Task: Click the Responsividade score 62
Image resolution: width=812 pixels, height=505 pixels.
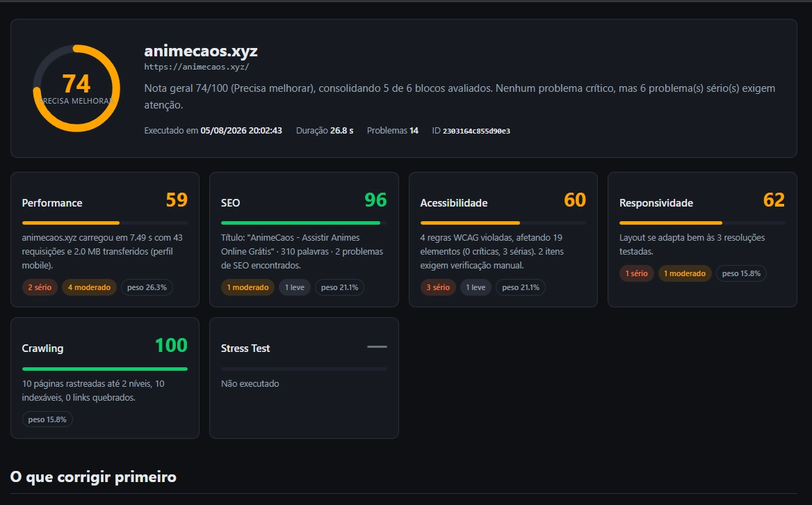Action: (774, 200)
